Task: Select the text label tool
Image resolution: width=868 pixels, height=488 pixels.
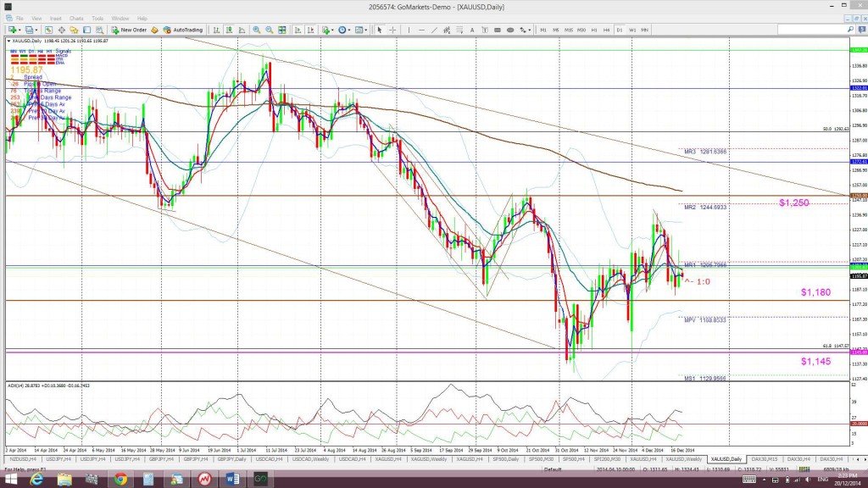Action: click(485, 30)
